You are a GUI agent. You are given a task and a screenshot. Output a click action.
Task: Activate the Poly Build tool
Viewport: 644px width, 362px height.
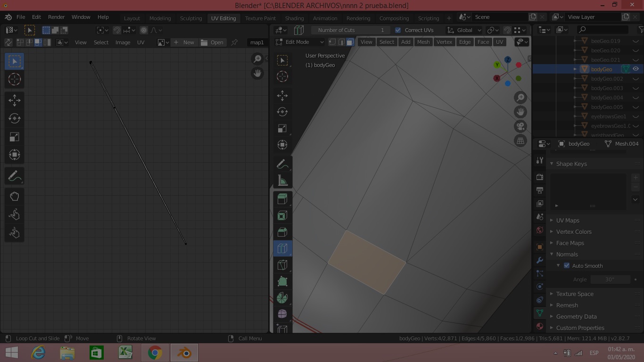pyautogui.click(x=282, y=281)
